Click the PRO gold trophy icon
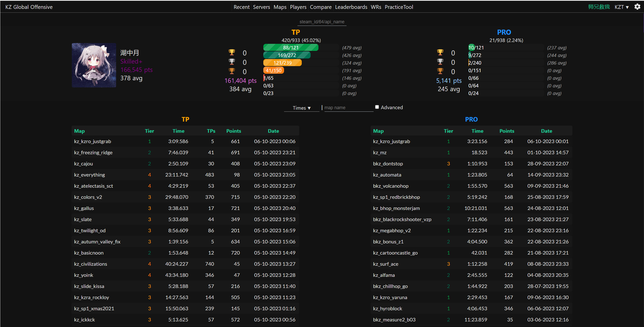The width and height of the screenshot is (644, 327). click(440, 52)
